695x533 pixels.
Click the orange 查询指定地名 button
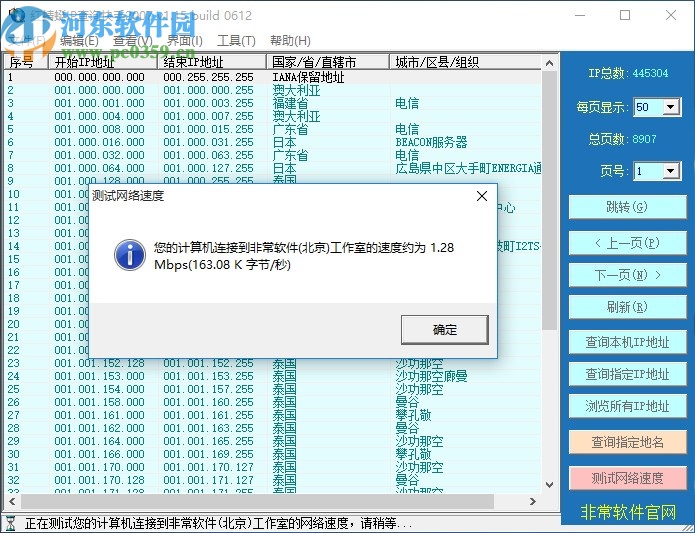pos(627,442)
